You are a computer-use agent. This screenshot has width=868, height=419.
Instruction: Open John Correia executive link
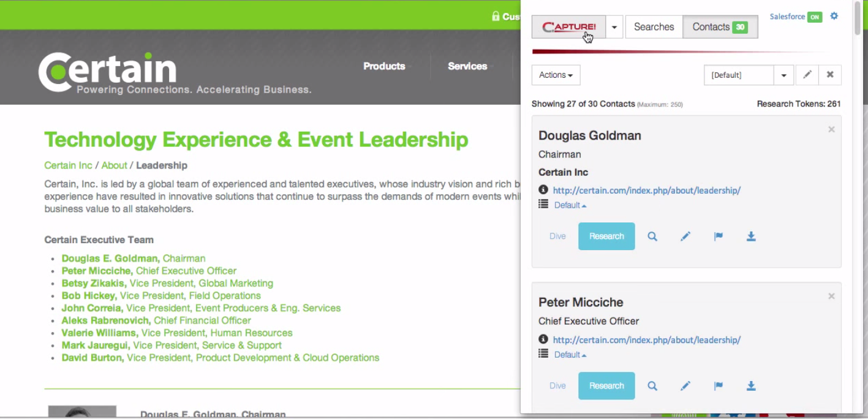201,308
